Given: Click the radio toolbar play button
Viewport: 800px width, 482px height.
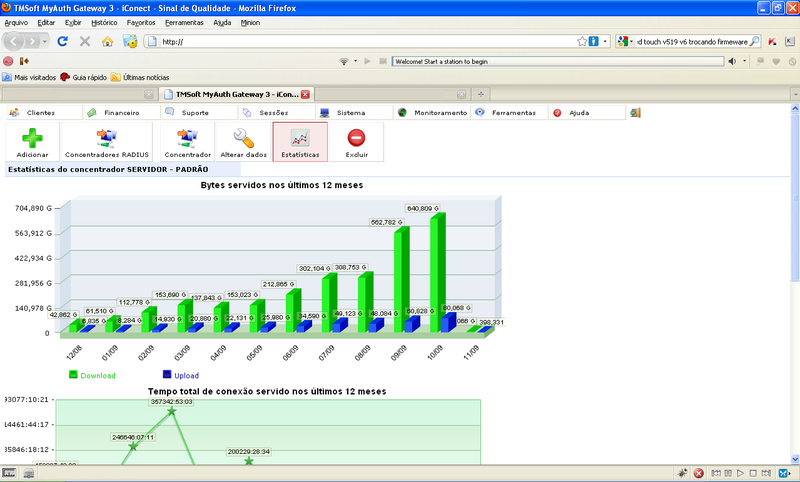Looking at the screenshot, I should tap(367, 61).
